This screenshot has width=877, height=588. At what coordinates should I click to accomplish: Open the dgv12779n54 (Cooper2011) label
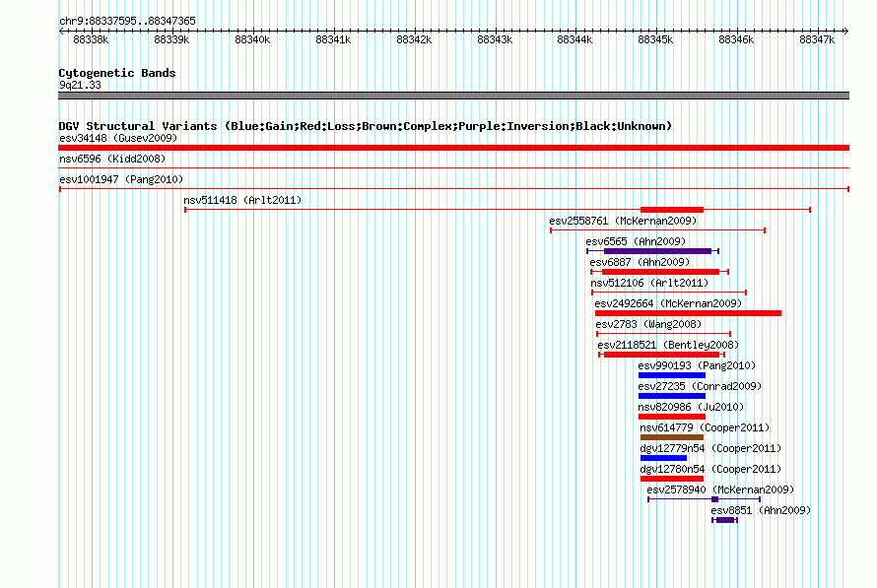pyautogui.click(x=710, y=448)
